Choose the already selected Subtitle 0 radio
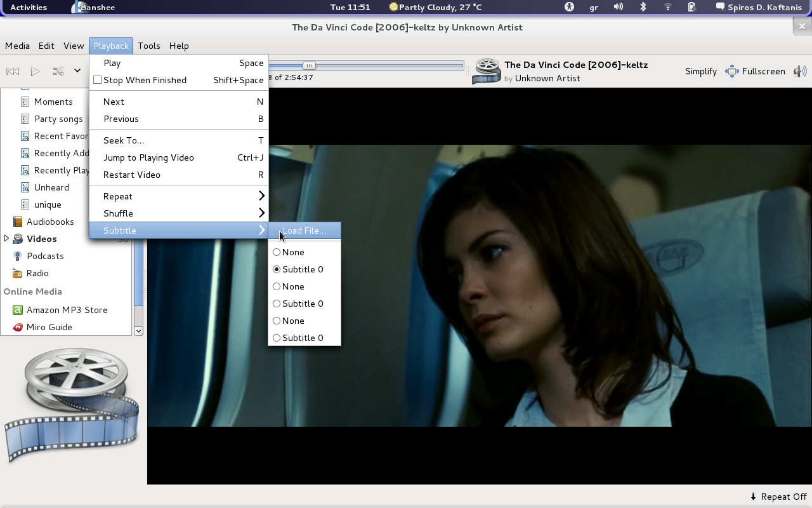 click(x=277, y=269)
